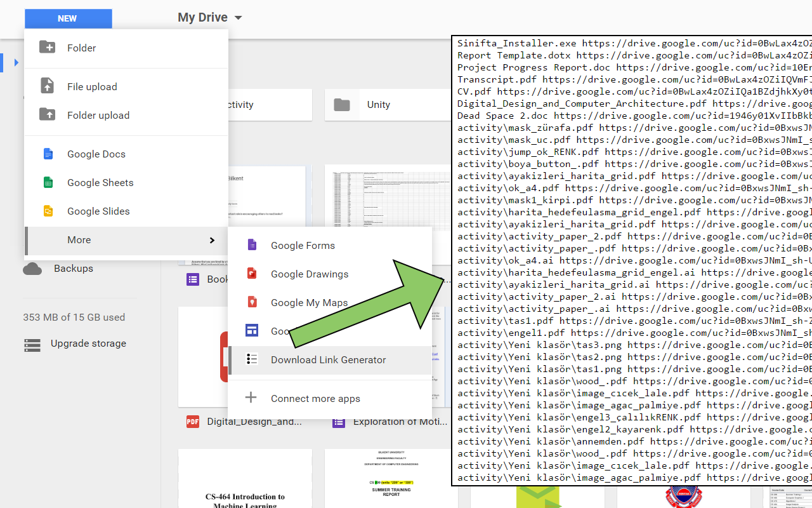This screenshot has height=508, width=812.
Task: Click the new Folder icon in menu
Action: click(x=47, y=48)
